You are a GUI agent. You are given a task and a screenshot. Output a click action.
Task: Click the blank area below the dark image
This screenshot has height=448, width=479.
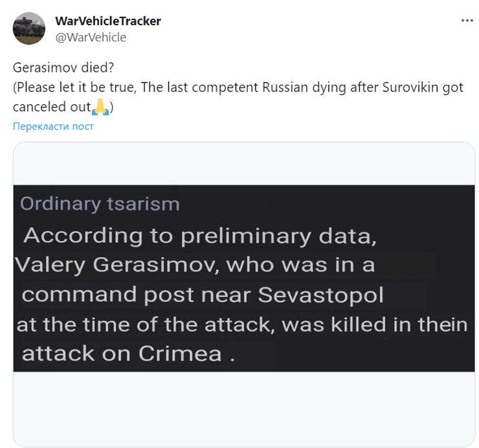pyautogui.click(x=244, y=408)
